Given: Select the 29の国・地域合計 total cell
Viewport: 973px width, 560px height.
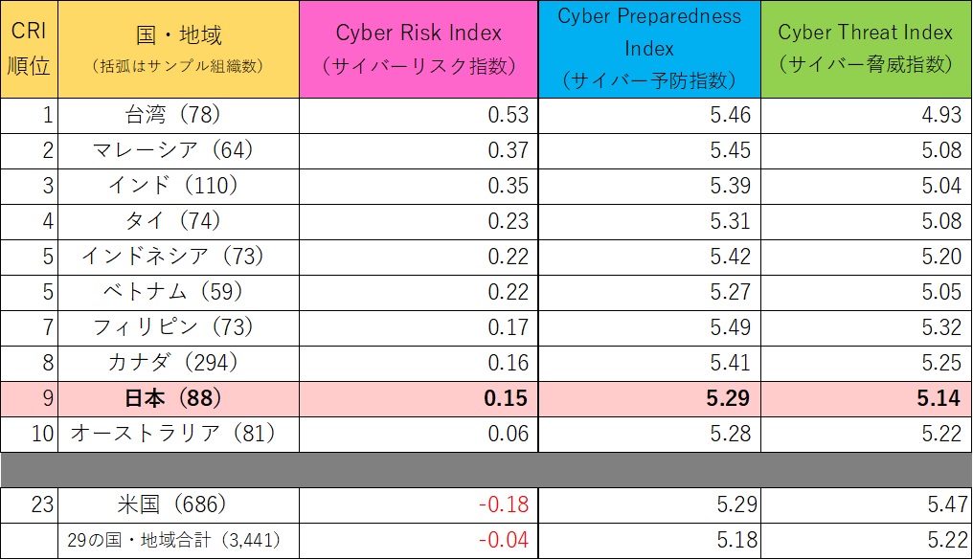Looking at the screenshot, I should pos(178,540).
